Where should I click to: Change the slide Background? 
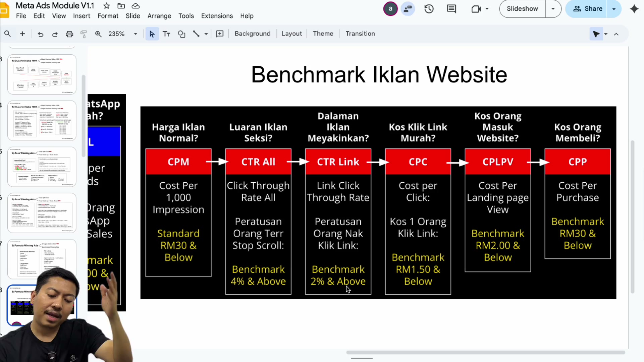point(253,34)
